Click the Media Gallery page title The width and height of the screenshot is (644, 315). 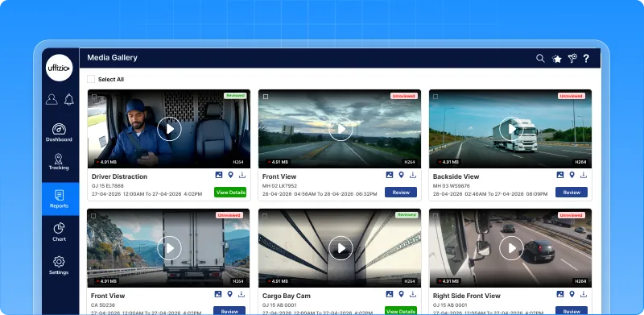(x=112, y=57)
